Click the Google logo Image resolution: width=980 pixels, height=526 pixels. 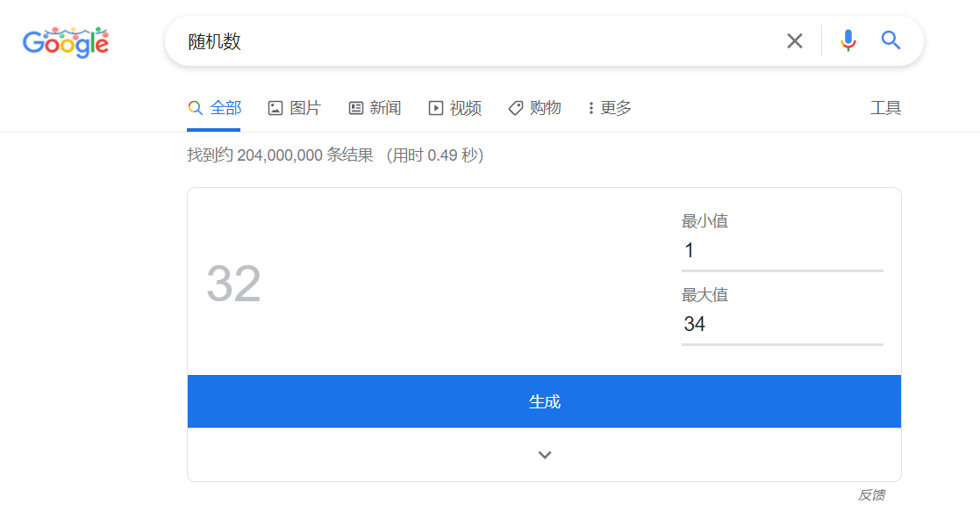tap(66, 42)
